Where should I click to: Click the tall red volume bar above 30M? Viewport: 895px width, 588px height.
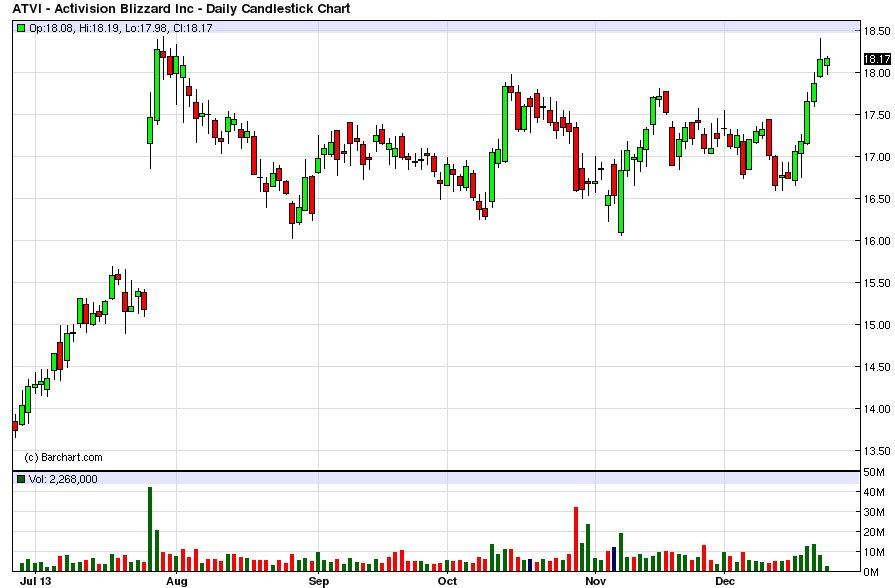(x=576, y=539)
